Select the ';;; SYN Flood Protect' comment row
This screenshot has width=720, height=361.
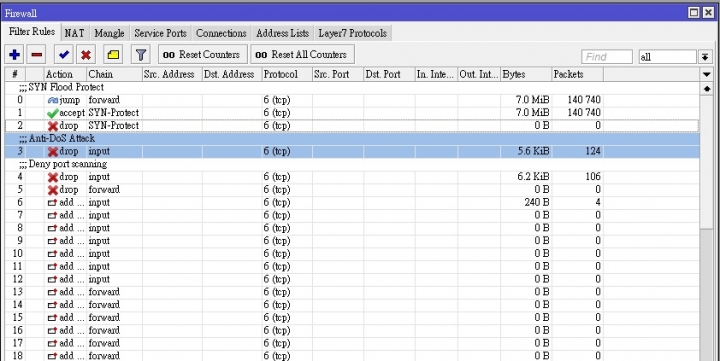coord(352,87)
